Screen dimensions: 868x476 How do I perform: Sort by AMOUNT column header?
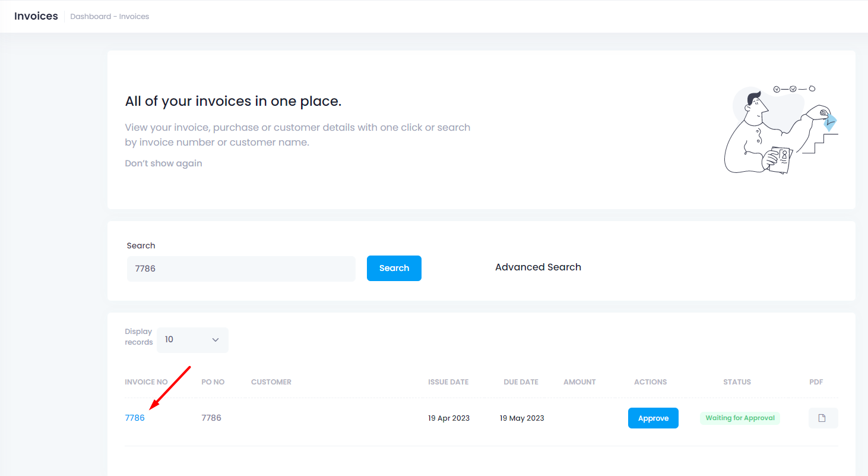pyautogui.click(x=579, y=382)
